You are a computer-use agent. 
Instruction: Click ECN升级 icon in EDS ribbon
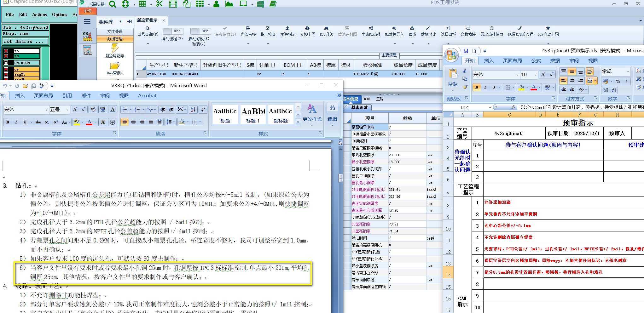pyautogui.click(x=326, y=28)
